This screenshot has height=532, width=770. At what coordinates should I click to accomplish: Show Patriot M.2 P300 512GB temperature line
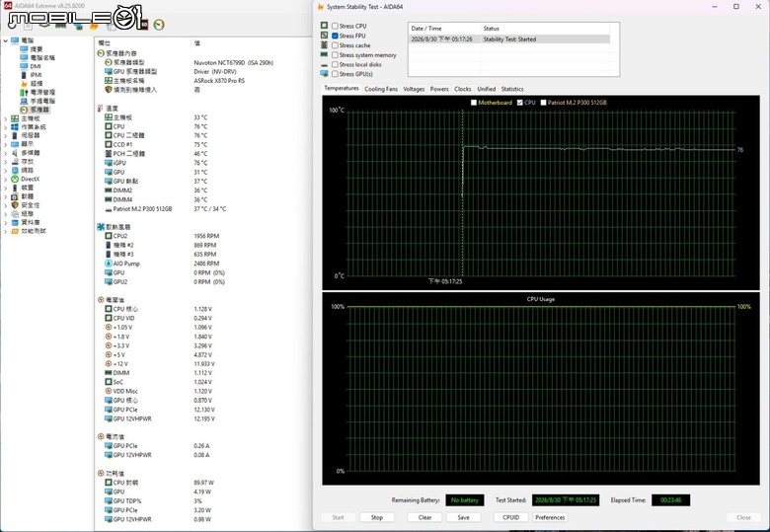pyautogui.click(x=544, y=103)
